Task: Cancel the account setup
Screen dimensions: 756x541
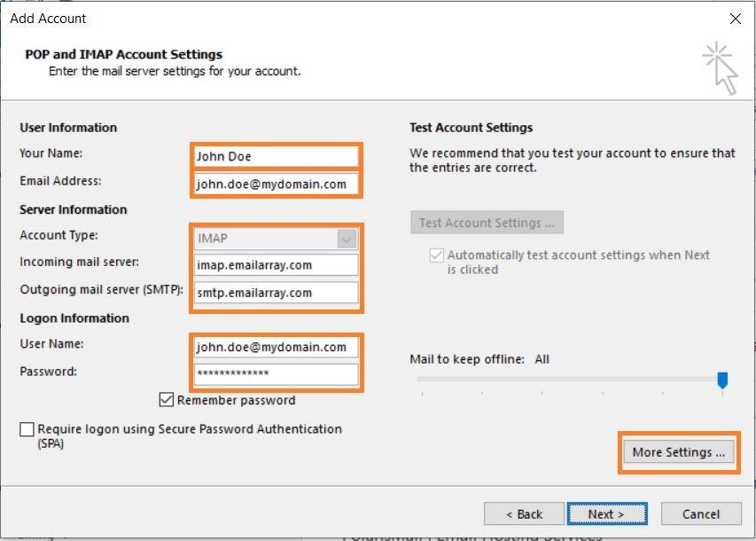Action: click(700, 514)
